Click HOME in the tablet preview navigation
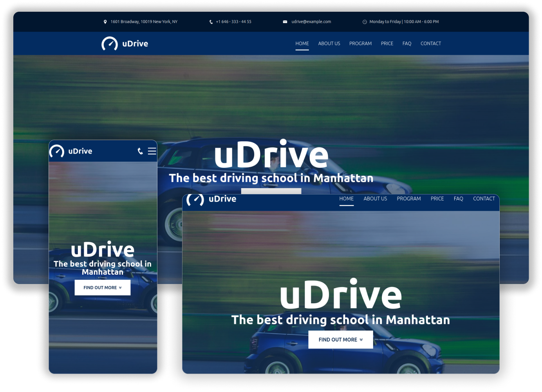 tap(346, 199)
